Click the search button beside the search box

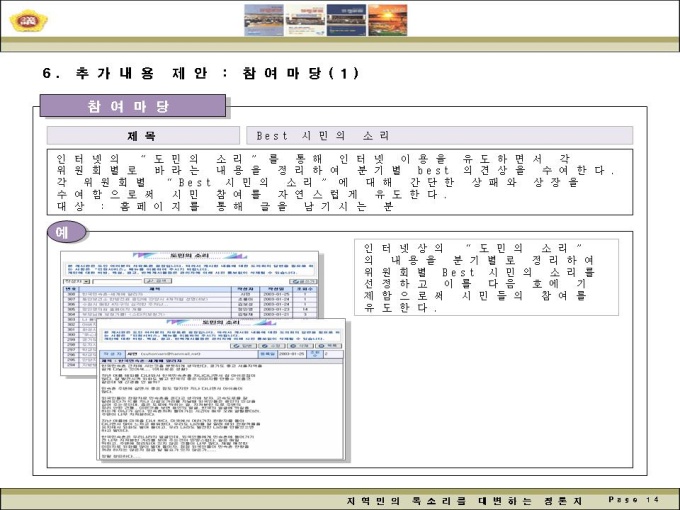pyautogui.click(x=157, y=281)
